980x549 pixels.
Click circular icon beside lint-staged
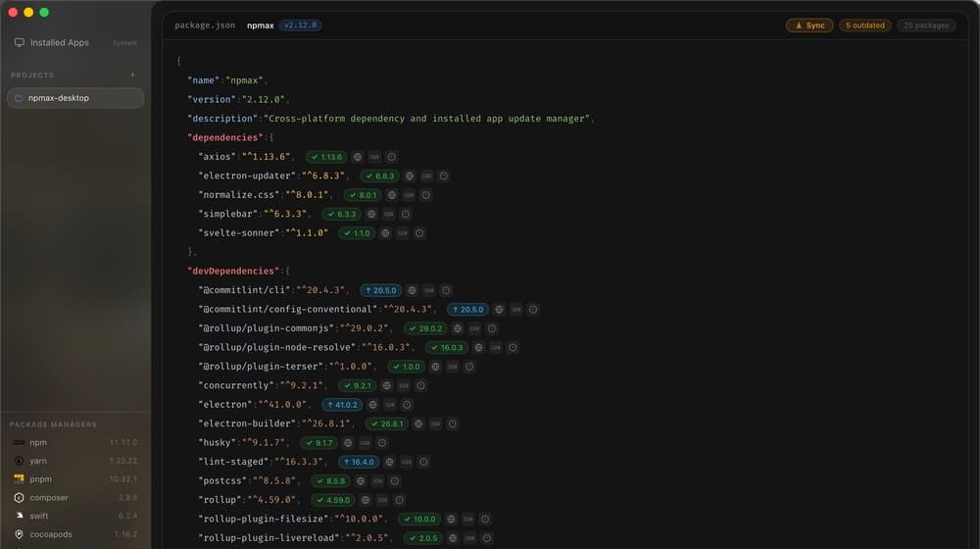(x=423, y=462)
